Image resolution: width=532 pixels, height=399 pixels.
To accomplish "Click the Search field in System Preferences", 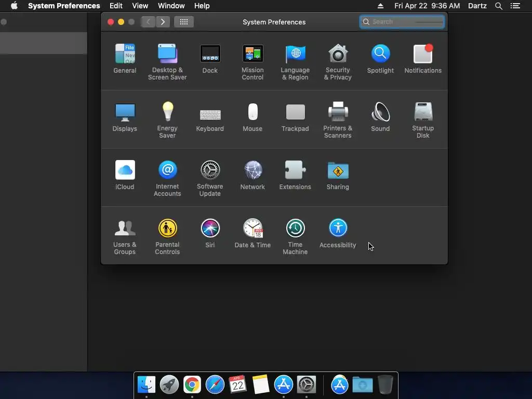I will coord(402,22).
